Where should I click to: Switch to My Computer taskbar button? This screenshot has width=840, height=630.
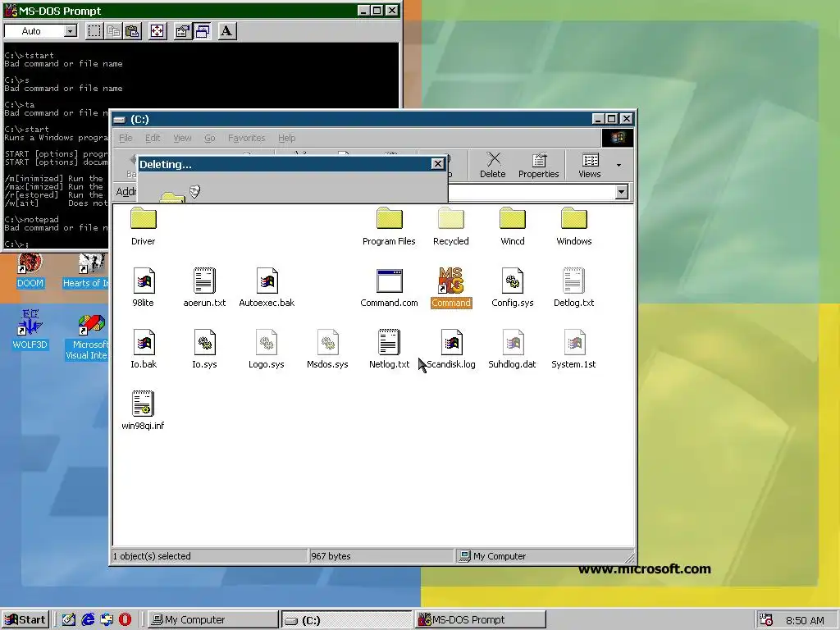click(212, 620)
